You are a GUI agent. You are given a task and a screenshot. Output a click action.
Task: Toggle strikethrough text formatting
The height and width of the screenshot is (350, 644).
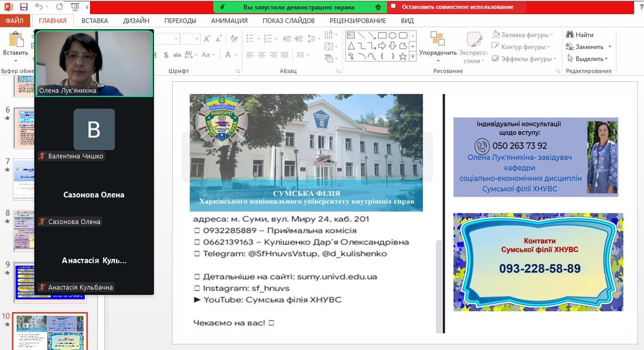pyautogui.click(x=177, y=55)
